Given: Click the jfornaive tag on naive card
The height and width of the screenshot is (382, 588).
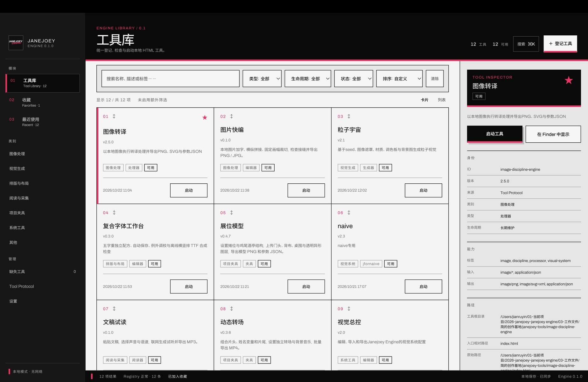Looking at the screenshot, I should tap(371, 264).
